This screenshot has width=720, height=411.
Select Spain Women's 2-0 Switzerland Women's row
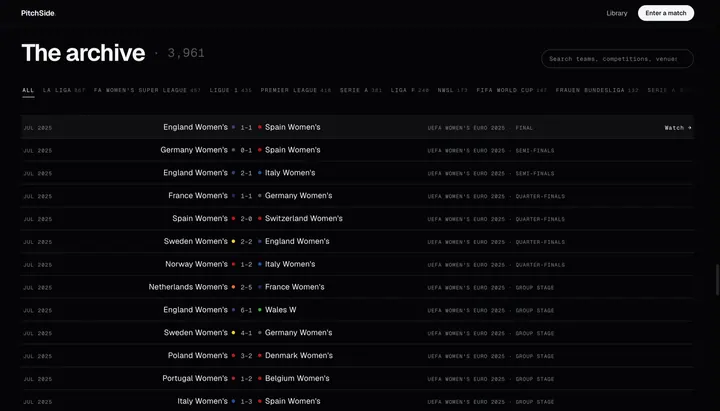pos(357,219)
